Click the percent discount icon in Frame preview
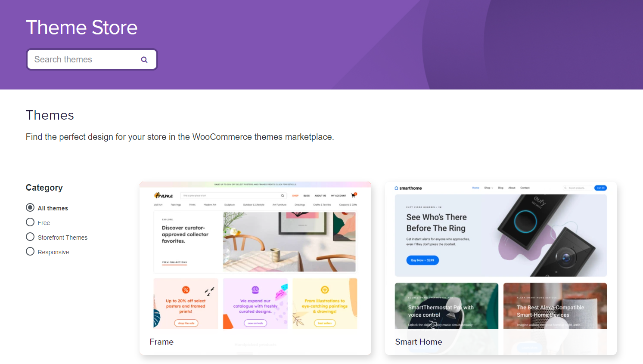 [x=186, y=290]
